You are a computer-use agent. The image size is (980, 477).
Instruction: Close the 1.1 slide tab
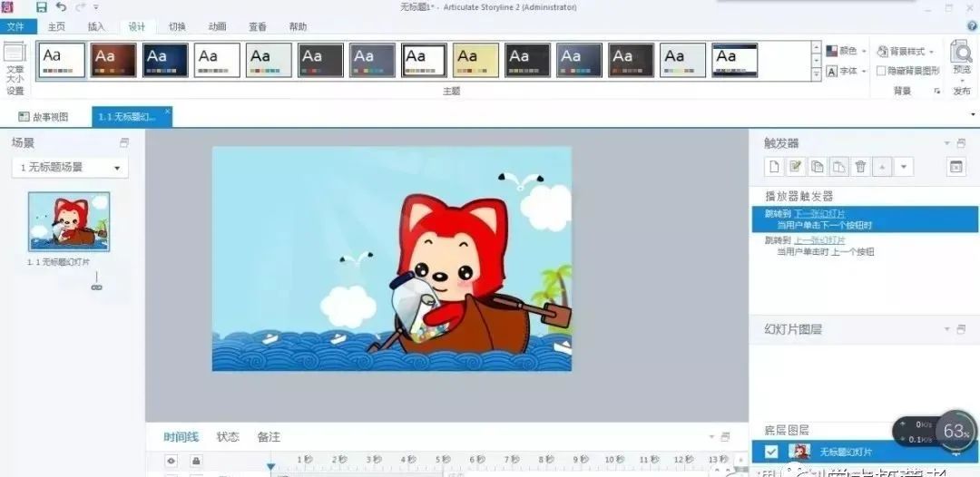pos(167,112)
